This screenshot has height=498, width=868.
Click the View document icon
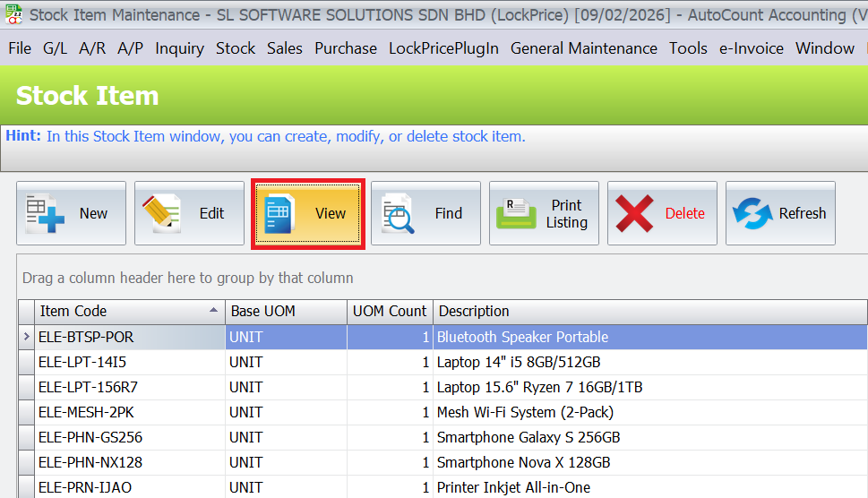tap(279, 213)
